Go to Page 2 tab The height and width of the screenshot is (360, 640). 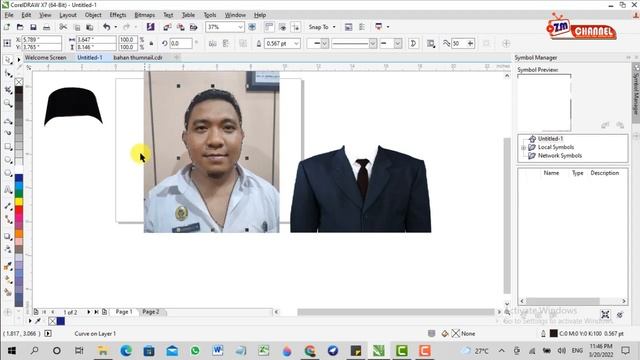151,312
